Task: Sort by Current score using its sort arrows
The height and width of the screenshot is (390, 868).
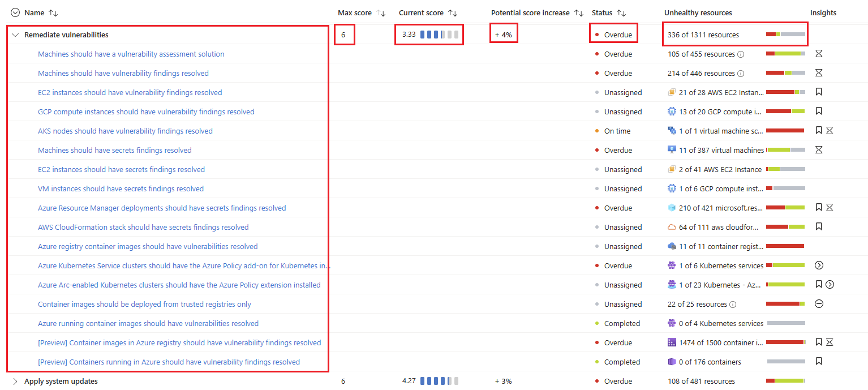Action: (453, 12)
